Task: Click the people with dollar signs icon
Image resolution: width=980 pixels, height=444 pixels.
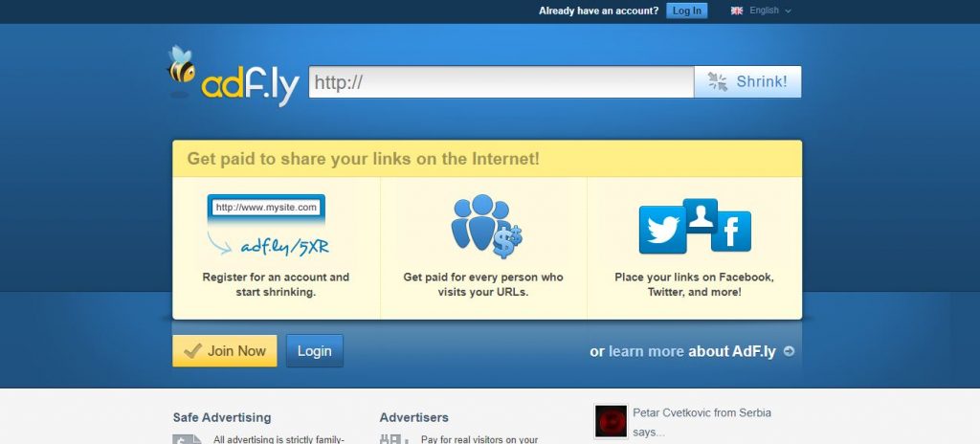Action: click(x=486, y=226)
